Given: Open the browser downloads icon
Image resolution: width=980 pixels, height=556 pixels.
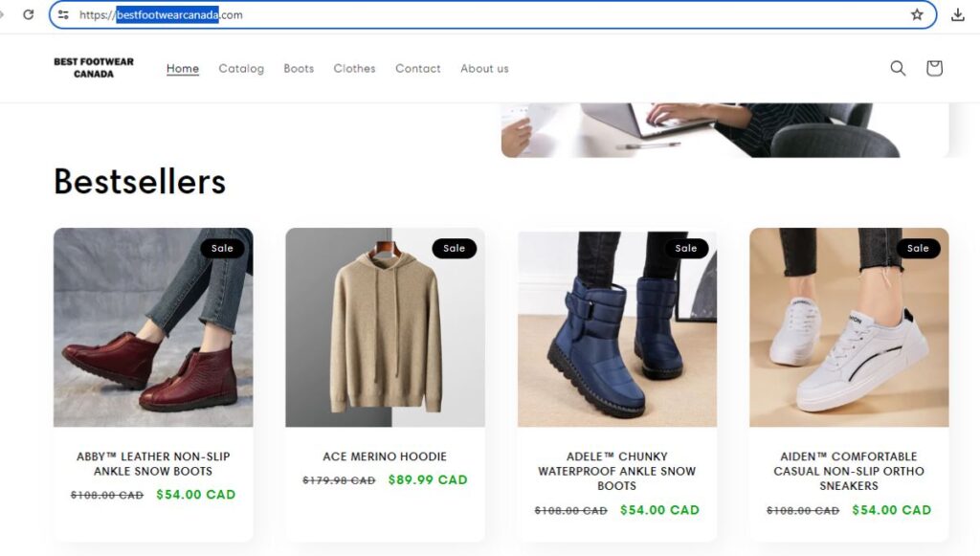Looking at the screenshot, I should pos(957,14).
